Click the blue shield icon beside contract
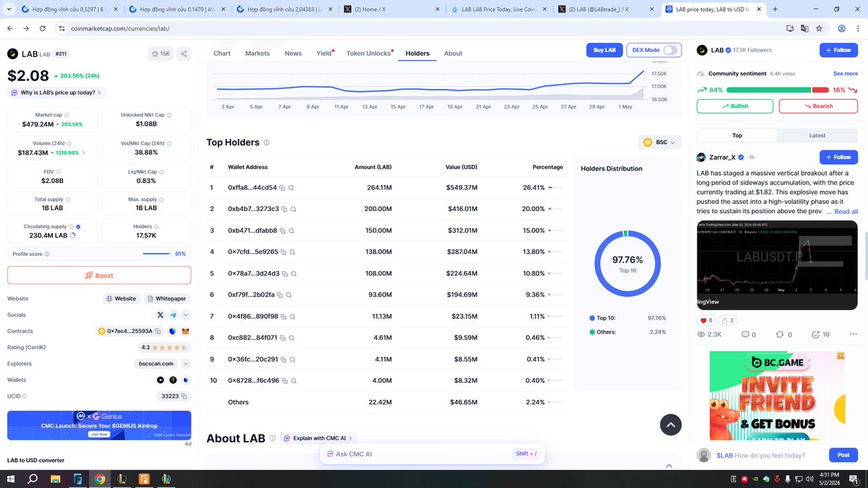The image size is (868, 488). [172, 331]
